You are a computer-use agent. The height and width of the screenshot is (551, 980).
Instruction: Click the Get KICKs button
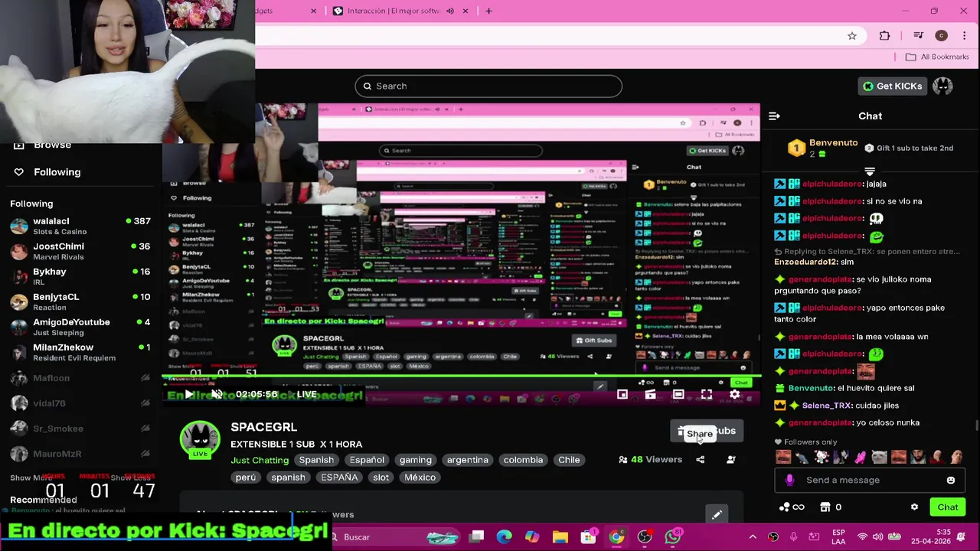point(892,86)
